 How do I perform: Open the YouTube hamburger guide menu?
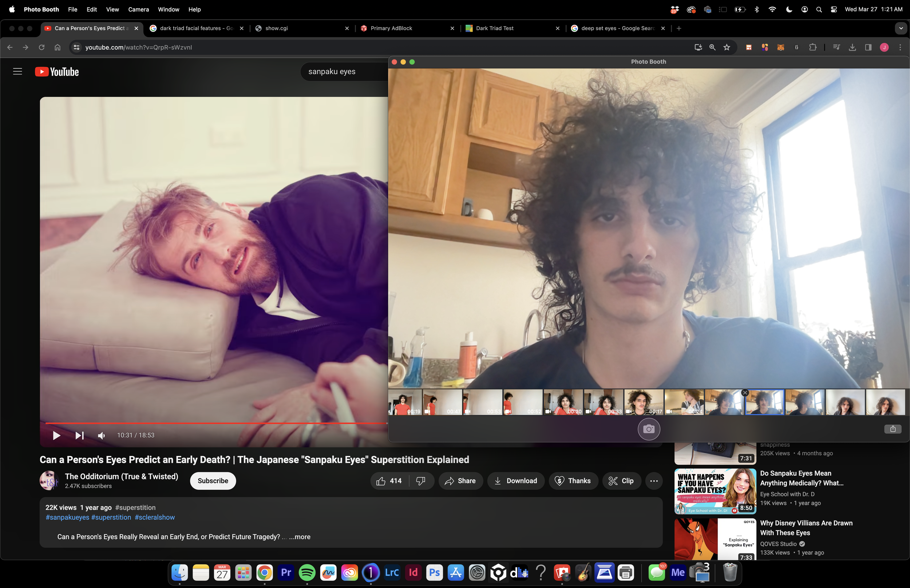coord(17,71)
